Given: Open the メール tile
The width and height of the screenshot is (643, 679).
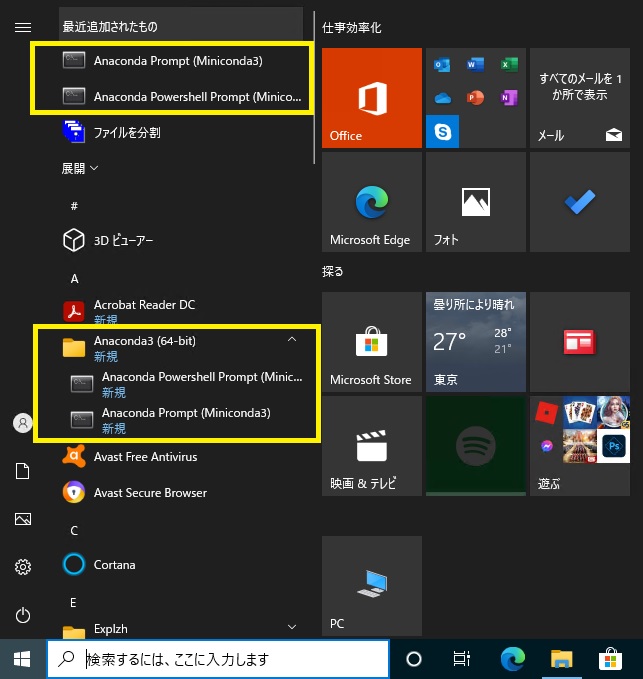Looking at the screenshot, I should (580, 98).
